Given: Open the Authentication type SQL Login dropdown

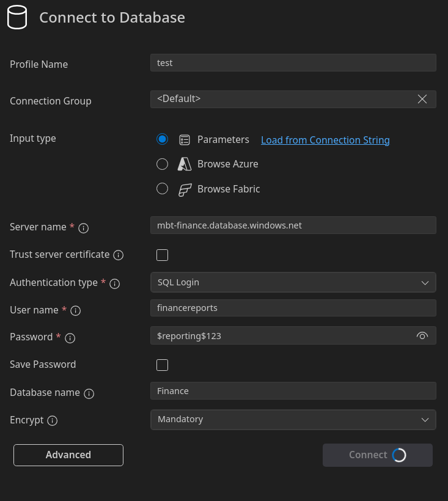Looking at the screenshot, I should pyautogui.click(x=293, y=282).
